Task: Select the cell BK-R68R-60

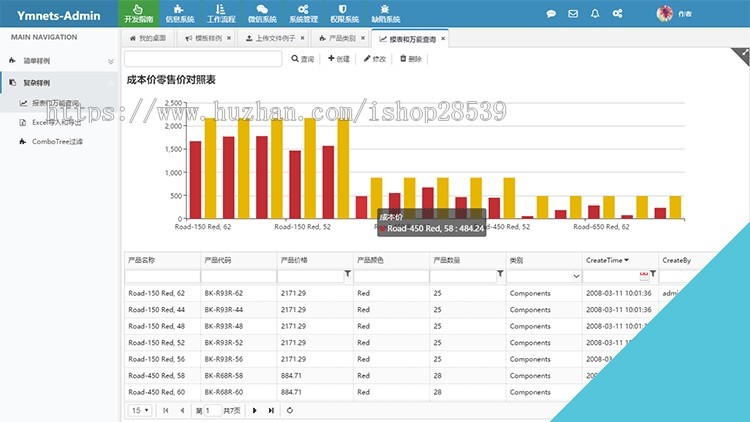Action: (238, 392)
